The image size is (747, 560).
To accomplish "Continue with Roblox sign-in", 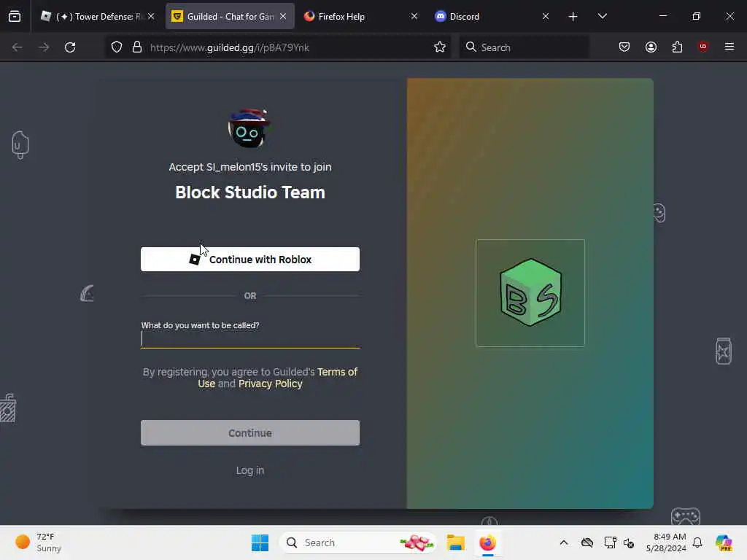I will [250, 260].
